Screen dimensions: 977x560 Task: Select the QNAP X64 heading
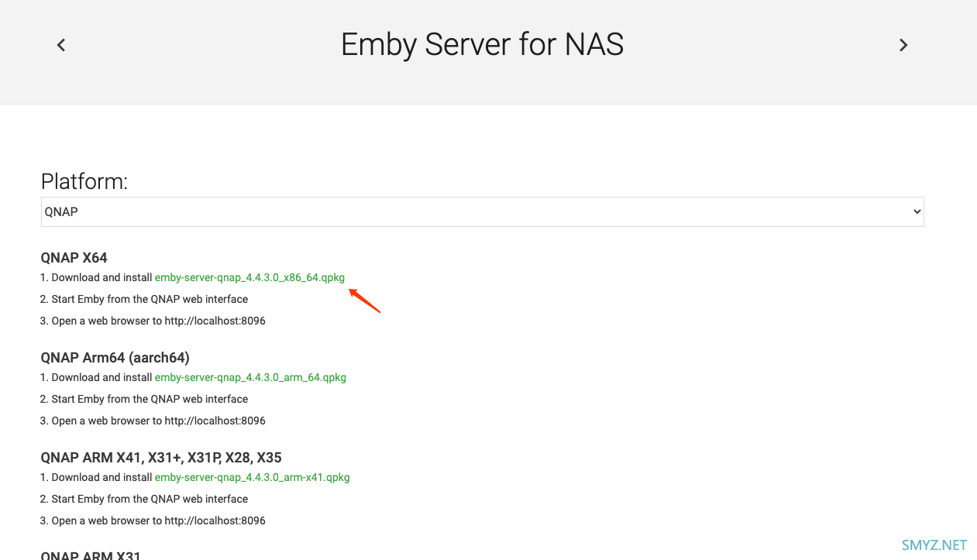74,257
